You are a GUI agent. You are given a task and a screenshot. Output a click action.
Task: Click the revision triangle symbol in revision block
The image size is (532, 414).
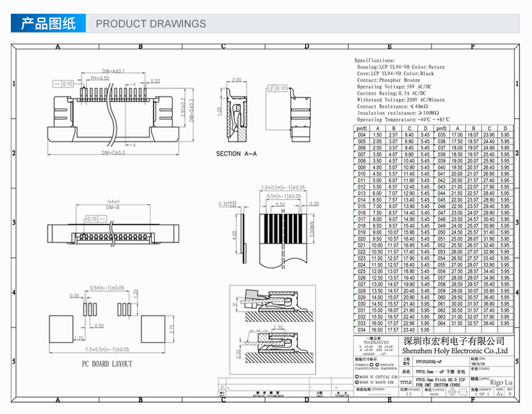(222, 388)
